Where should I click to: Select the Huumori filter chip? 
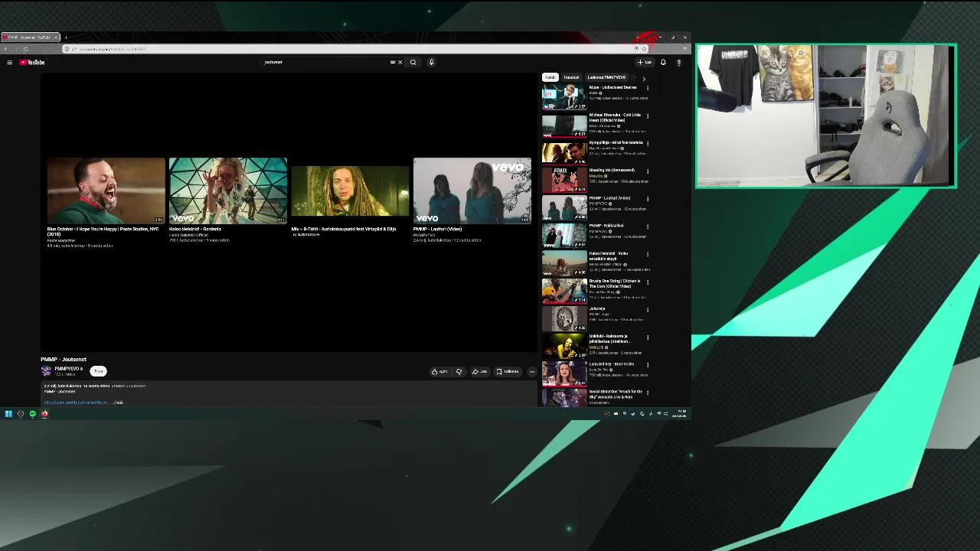pyautogui.click(x=571, y=77)
